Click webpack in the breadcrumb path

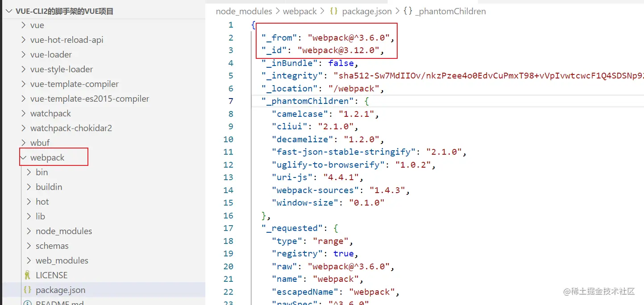(x=300, y=11)
